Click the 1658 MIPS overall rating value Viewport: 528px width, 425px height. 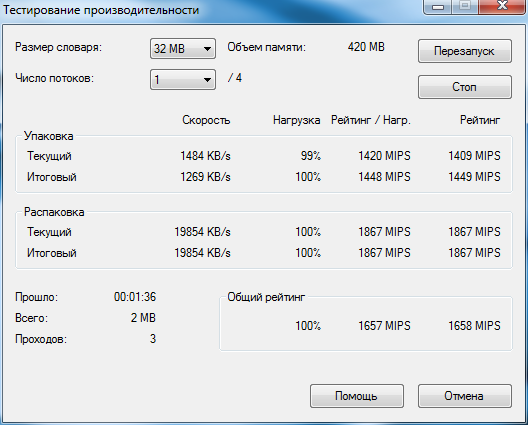click(474, 326)
